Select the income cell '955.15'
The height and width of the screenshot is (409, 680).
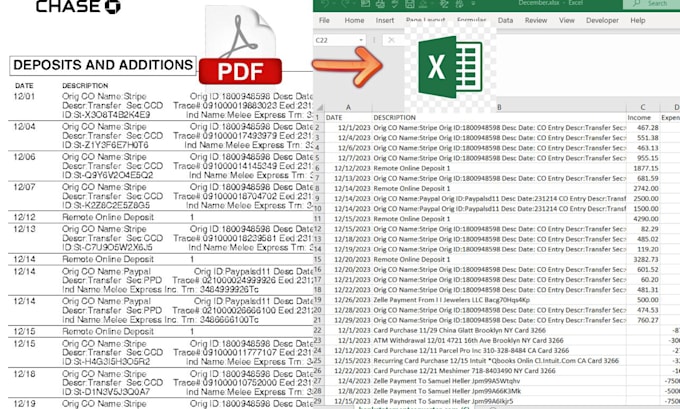coord(643,158)
